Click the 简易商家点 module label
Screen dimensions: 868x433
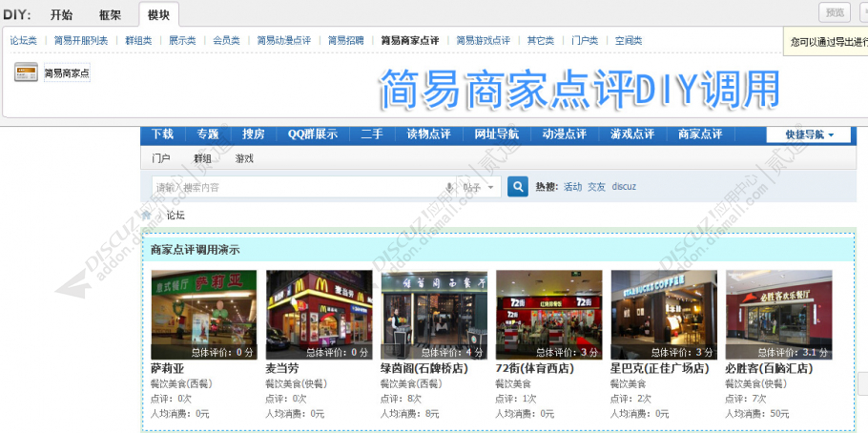coord(67,72)
